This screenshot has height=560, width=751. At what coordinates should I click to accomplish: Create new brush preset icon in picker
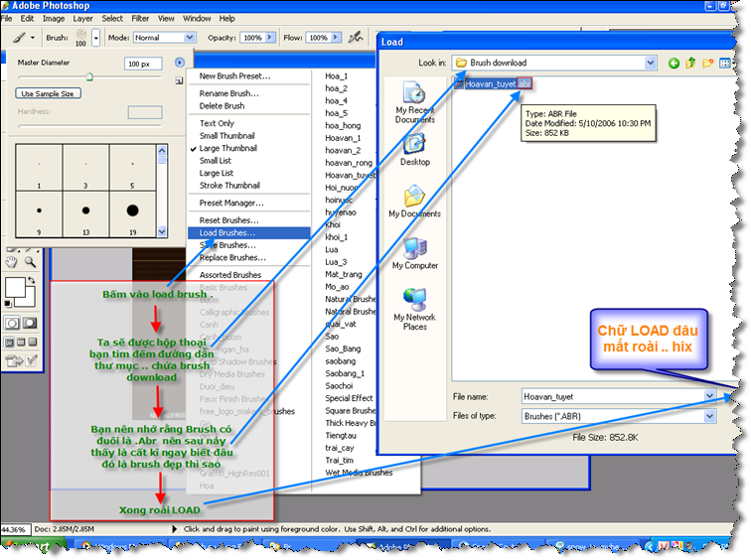click(179, 80)
